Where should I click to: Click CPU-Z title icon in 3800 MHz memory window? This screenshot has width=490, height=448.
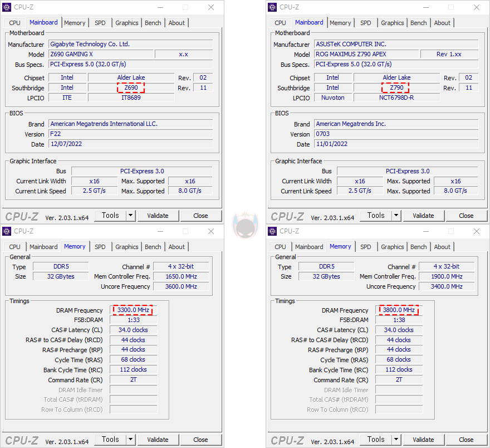[x=272, y=231]
